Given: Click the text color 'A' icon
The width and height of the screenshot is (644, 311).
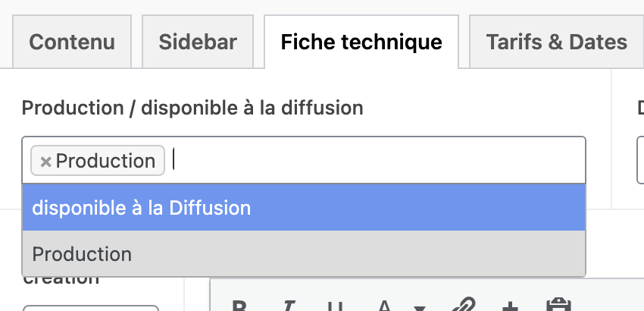Looking at the screenshot, I should pyautogui.click(x=384, y=306).
